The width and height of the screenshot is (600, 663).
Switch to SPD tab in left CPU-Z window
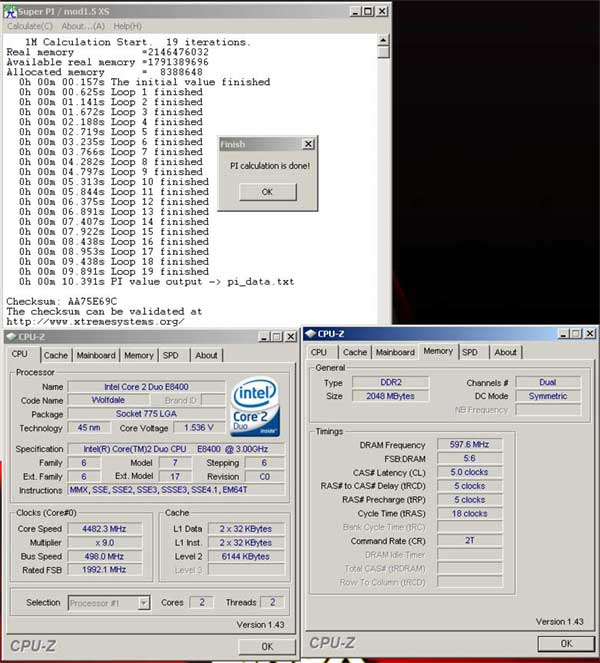[x=171, y=356]
